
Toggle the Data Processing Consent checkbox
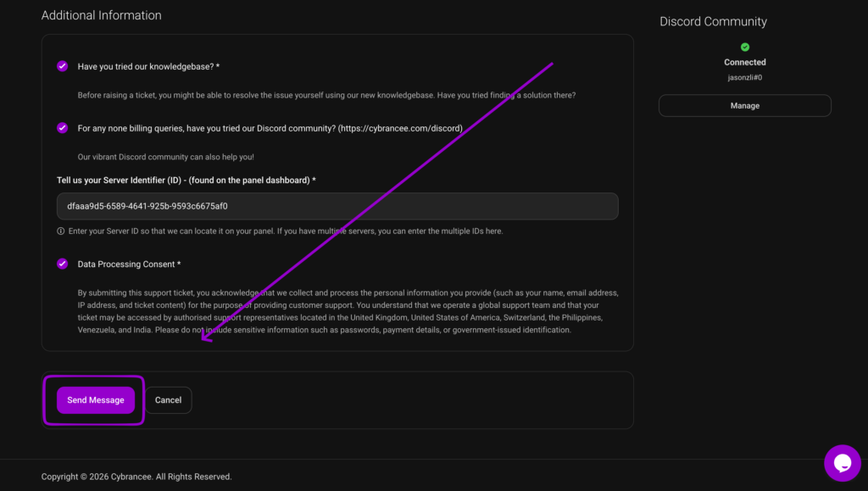(63, 264)
